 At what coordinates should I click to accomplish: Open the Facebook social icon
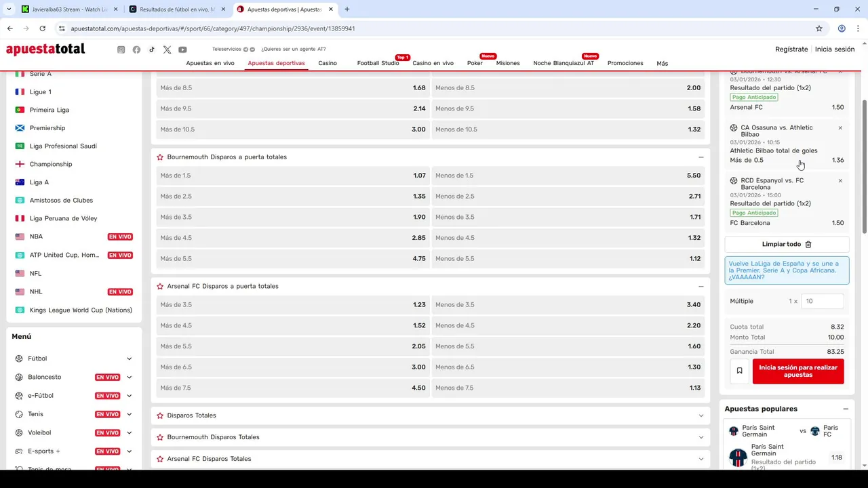coord(136,49)
